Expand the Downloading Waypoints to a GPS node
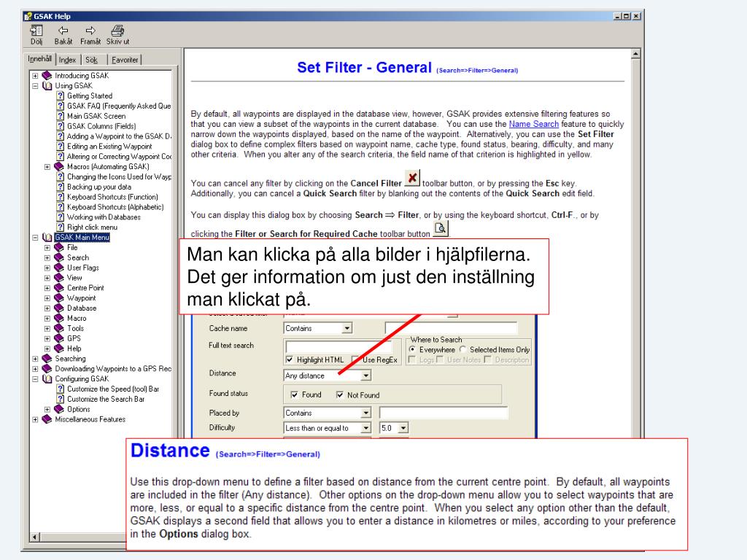This screenshot has width=747, height=560. pyautogui.click(x=35, y=368)
